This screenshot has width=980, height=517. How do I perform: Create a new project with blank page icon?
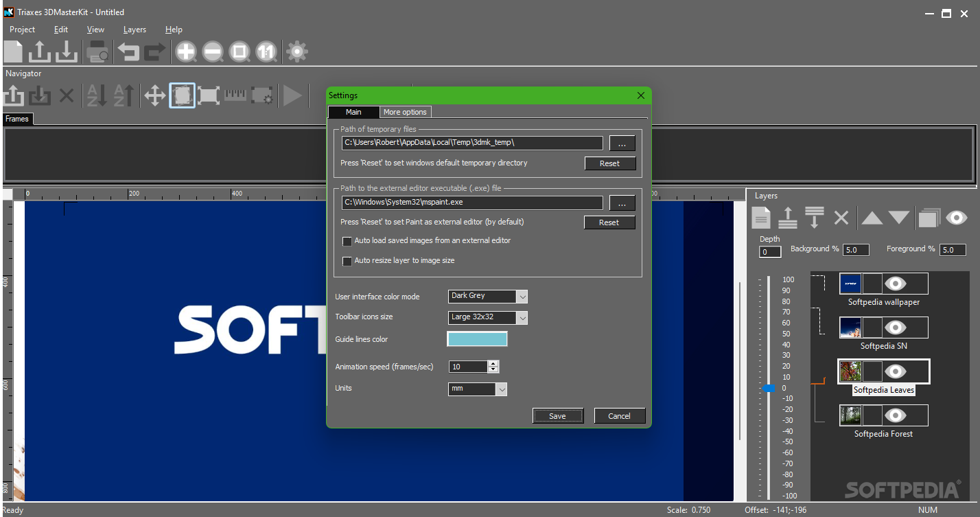14,51
